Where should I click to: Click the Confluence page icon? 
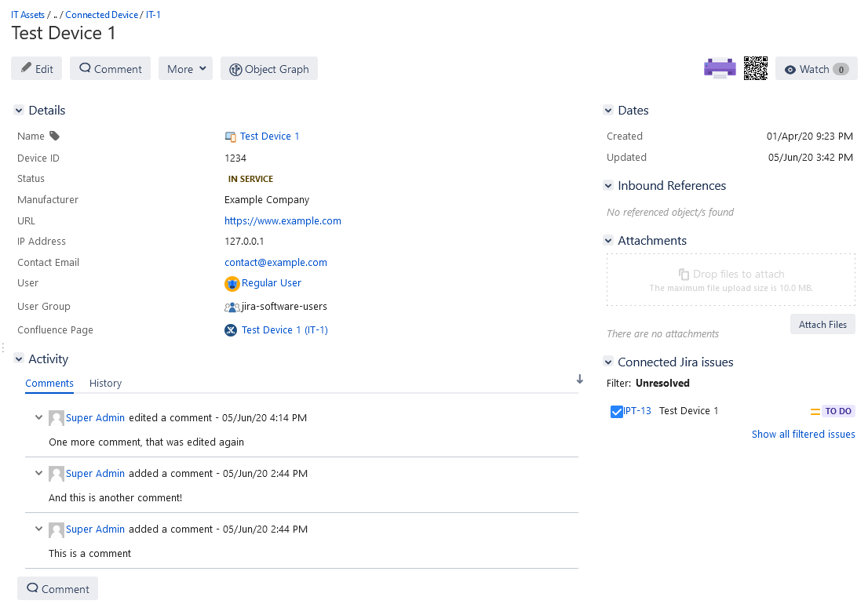pos(231,330)
